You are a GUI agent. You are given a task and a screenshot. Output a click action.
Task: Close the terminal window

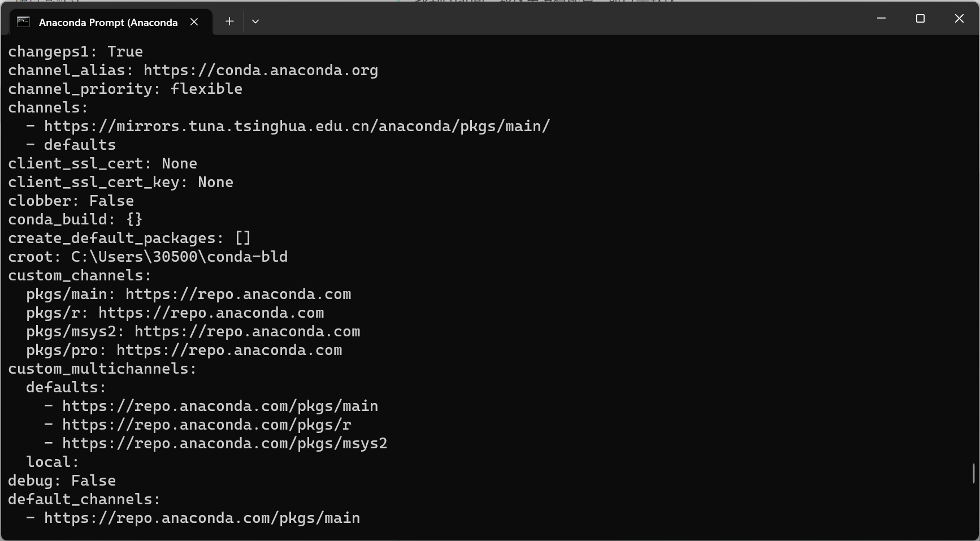pos(959,19)
